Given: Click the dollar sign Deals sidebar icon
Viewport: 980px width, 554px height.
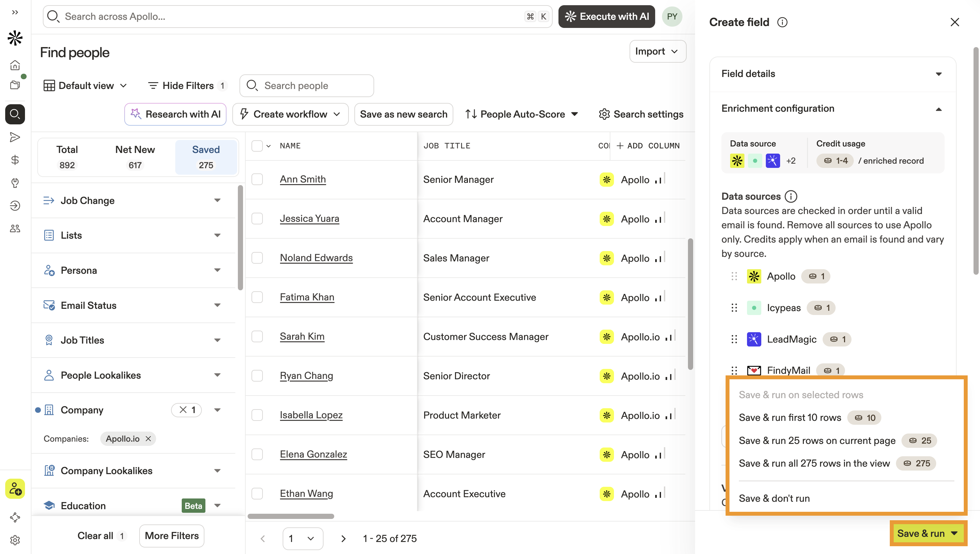Looking at the screenshot, I should (x=15, y=160).
